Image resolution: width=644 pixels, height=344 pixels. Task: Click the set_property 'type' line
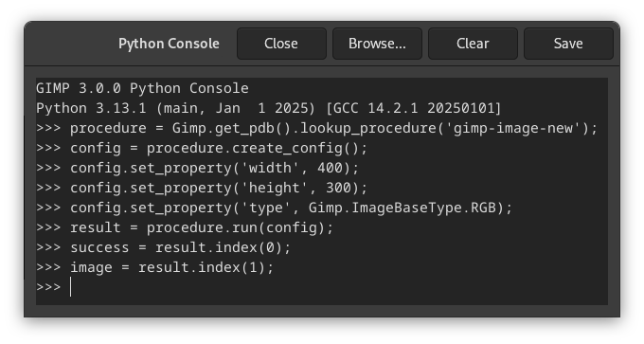coord(274,208)
